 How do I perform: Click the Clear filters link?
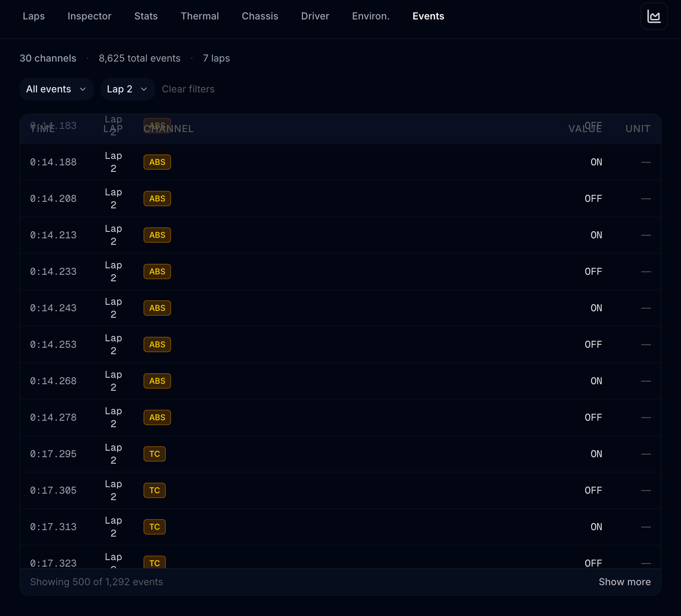click(x=188, y=89)
